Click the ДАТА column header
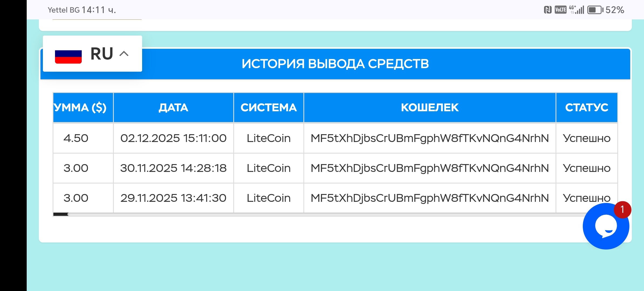This screenshot has width=644, height=291. tap(173, 108)
